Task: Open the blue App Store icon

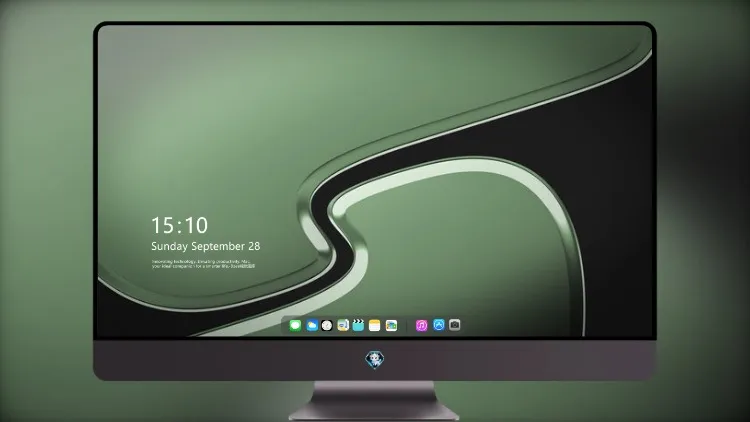Action: coord(439,325)
